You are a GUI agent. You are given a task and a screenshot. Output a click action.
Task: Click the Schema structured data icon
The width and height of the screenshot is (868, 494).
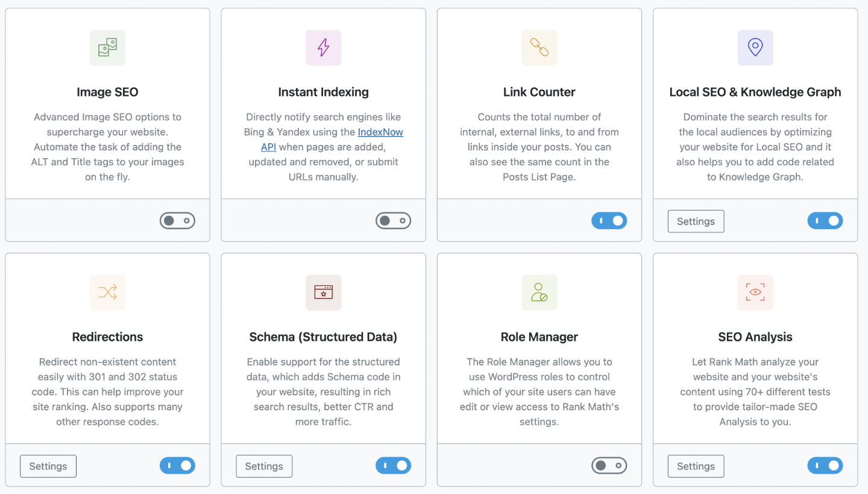323,293
